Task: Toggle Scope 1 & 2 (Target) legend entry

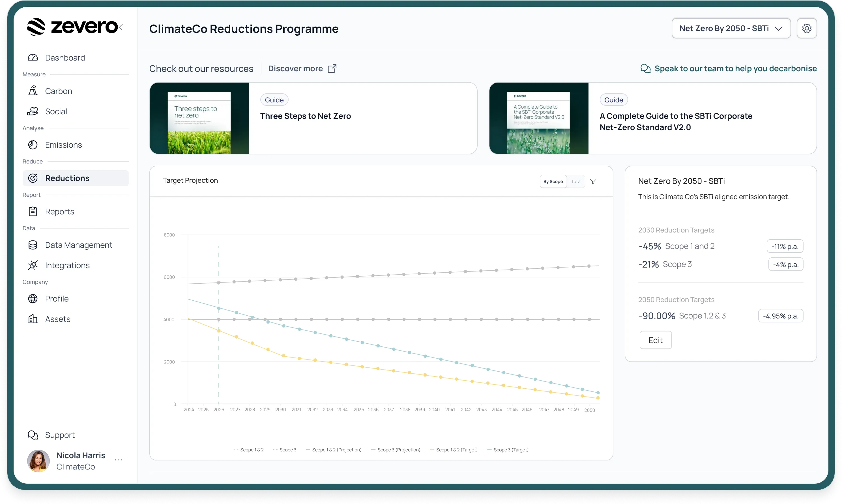Action: point(454,450)
